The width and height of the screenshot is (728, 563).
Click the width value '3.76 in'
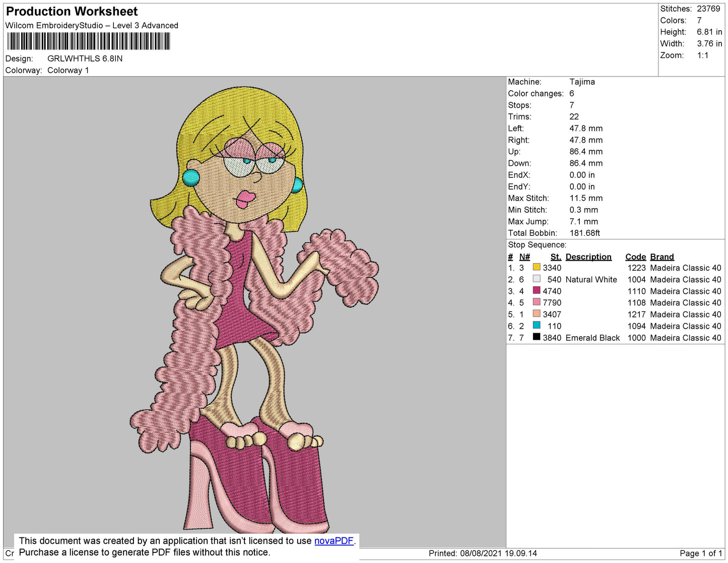pyautogui.click(x=709, y=43)
